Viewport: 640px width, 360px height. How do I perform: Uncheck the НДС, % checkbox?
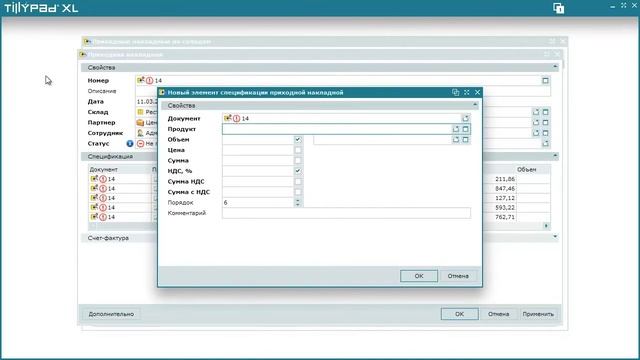[x=298, y=171]
